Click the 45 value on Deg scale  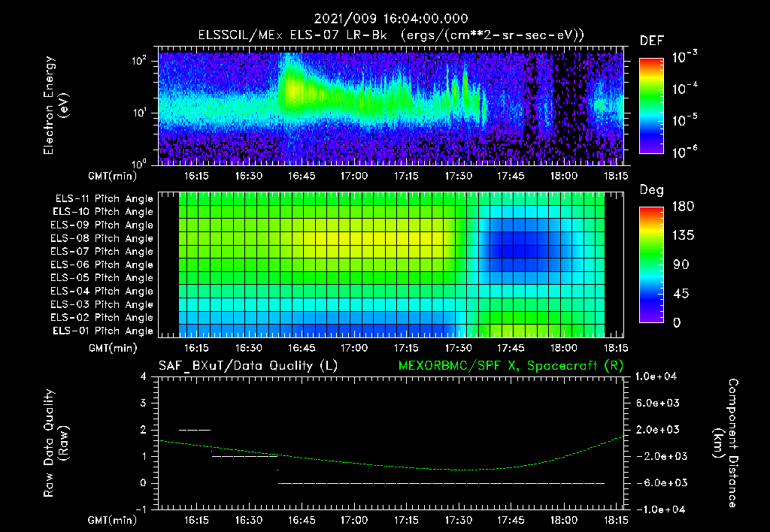coord(681,294)
